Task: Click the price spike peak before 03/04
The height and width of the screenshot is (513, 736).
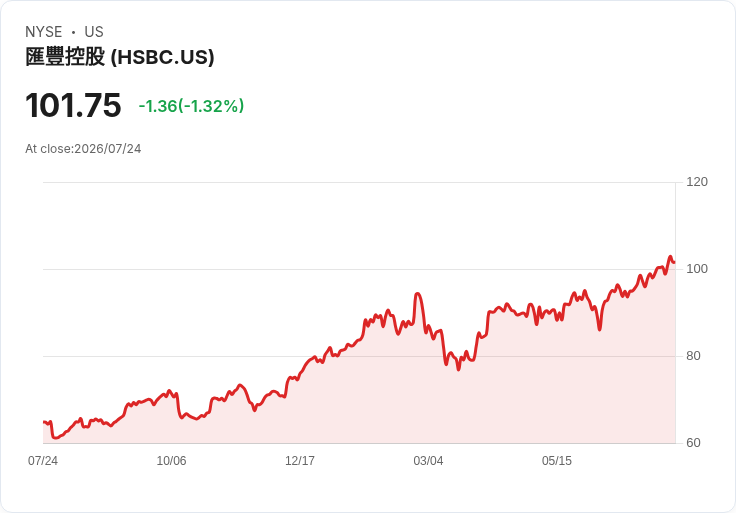Action: (417, 294)
